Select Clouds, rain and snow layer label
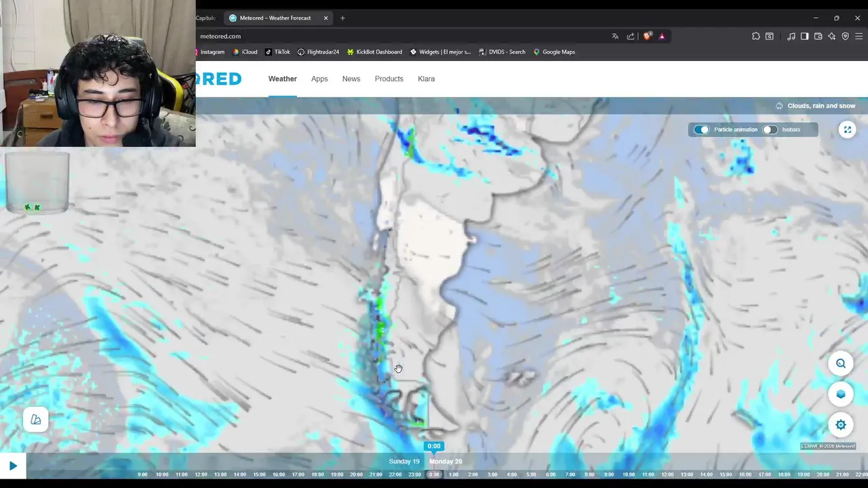 (x=821, y=106)
